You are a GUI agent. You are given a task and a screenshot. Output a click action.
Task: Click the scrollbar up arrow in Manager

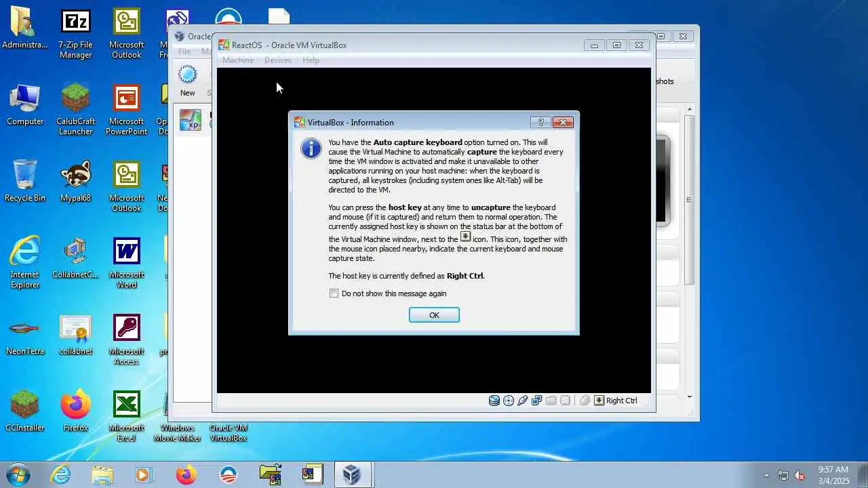[690, 109]
